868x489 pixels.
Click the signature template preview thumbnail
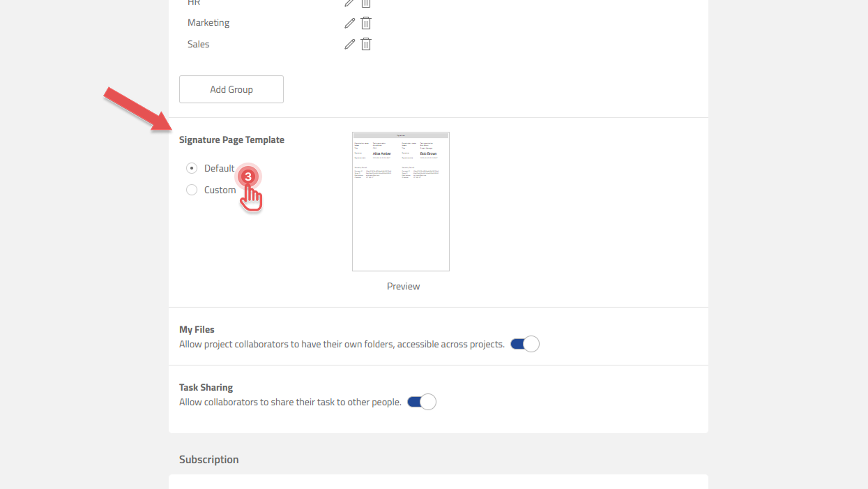400,201
